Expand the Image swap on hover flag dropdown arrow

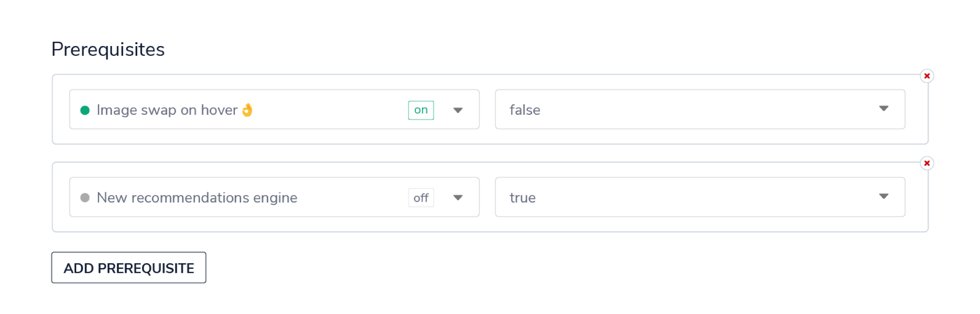[x=457, y=110]
